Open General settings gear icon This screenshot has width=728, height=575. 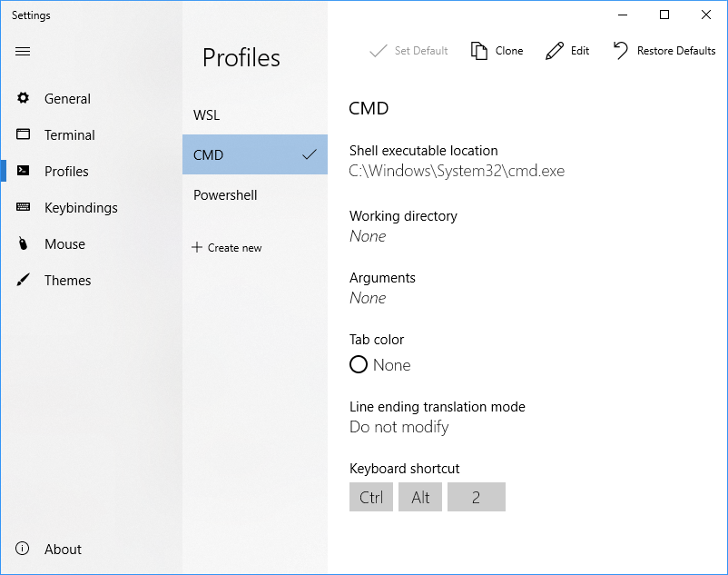click(24, 98)
